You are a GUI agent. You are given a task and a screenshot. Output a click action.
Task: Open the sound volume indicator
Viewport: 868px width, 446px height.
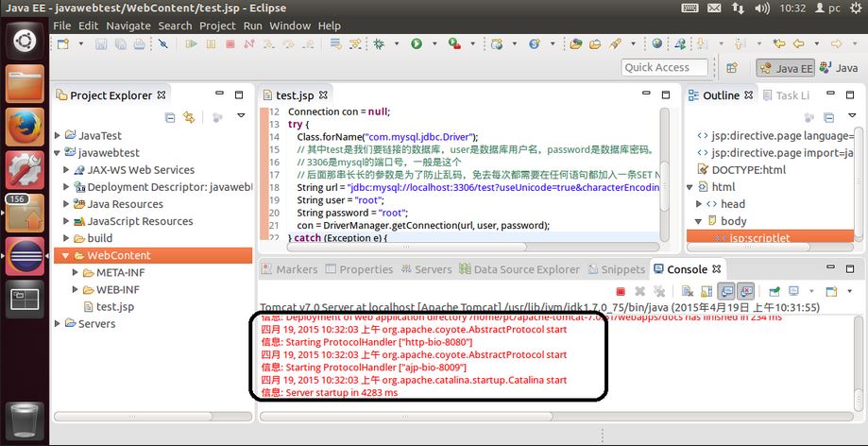click(762, 9)
